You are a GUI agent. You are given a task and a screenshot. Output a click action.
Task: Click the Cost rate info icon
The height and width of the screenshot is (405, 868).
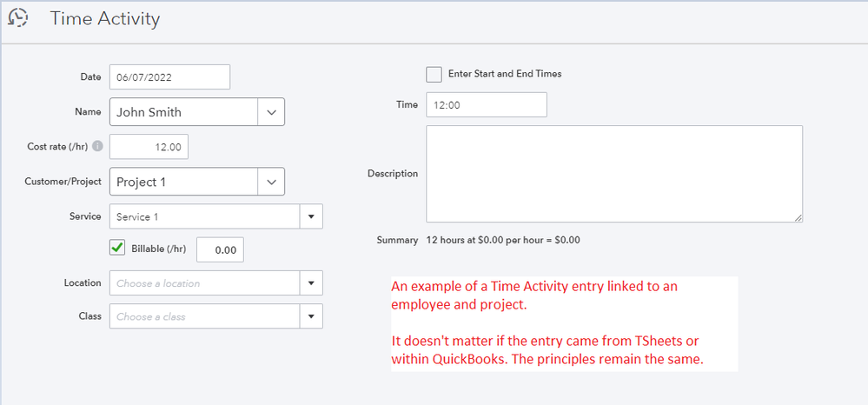[97, 147]
